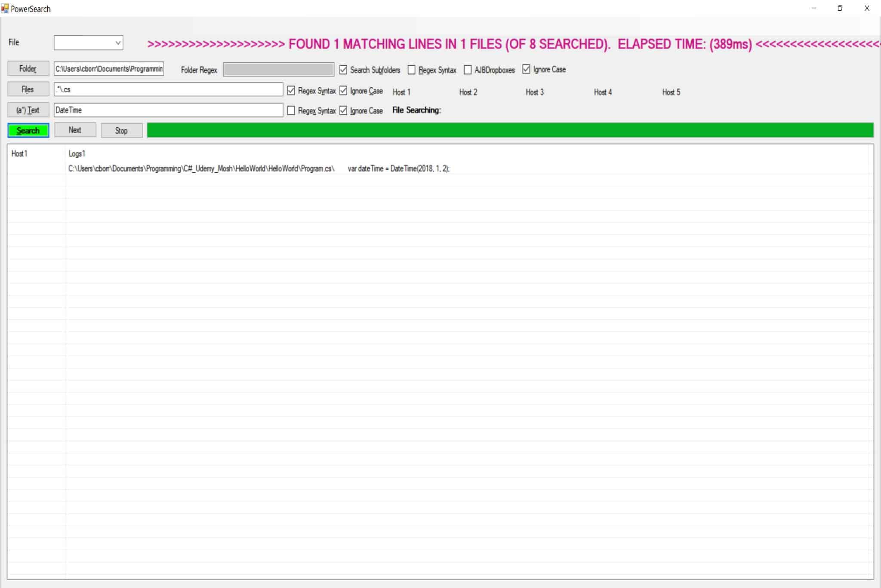Start search with the green Search button
881x588 pixels.
(28, 131)
